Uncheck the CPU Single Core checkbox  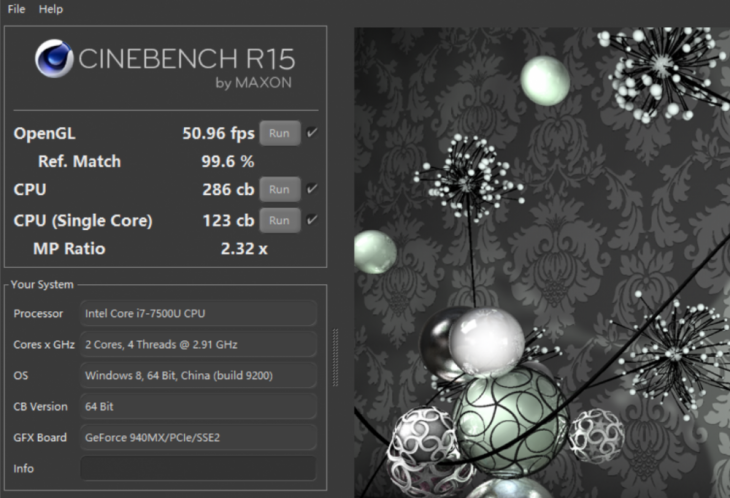pos(312,220)
